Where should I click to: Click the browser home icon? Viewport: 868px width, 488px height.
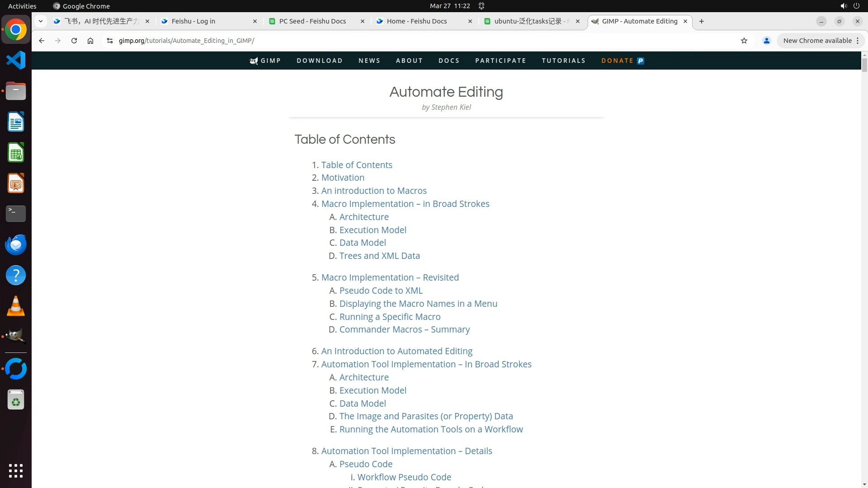tap(90, 41)
